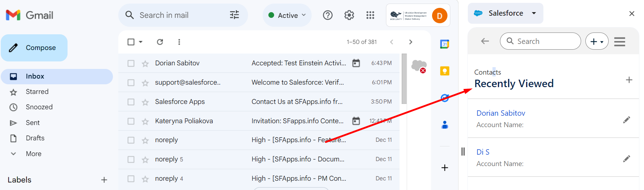Star the Kateryna Poliakova email
Viewport: 644px width, 190px height.
(145, 121)
